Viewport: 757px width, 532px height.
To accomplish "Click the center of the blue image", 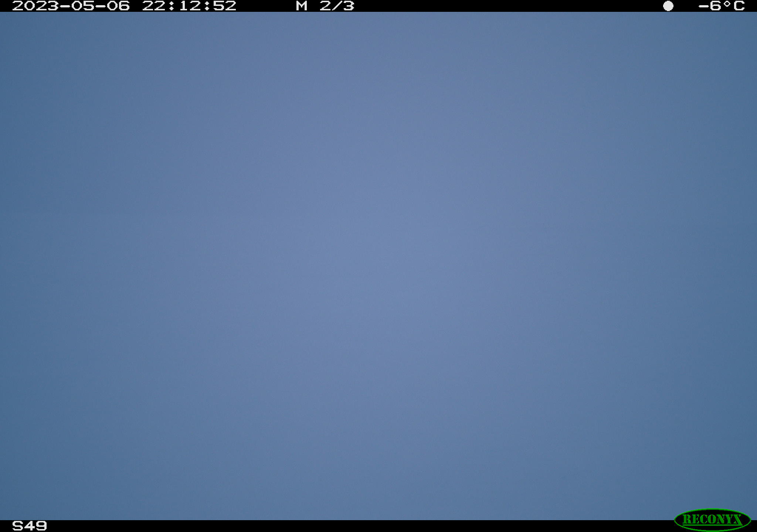I will pyautogui.click(x=378, y=266).
